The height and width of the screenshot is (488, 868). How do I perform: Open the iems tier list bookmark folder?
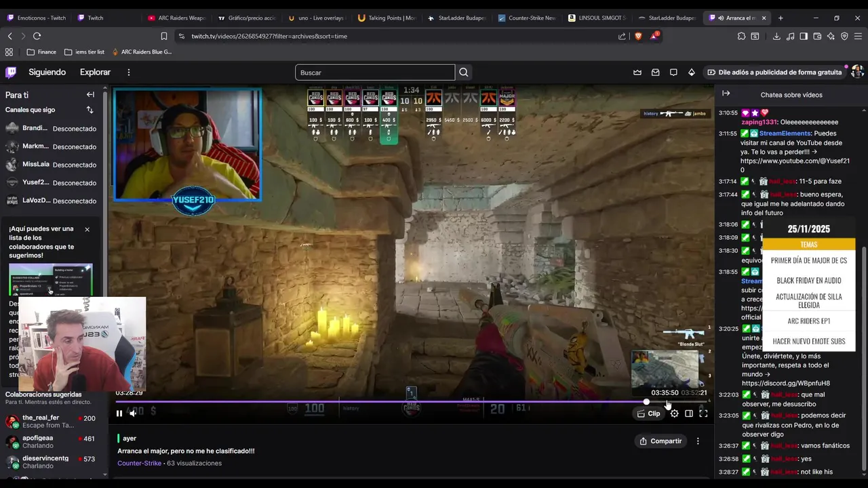click(84, 52)
